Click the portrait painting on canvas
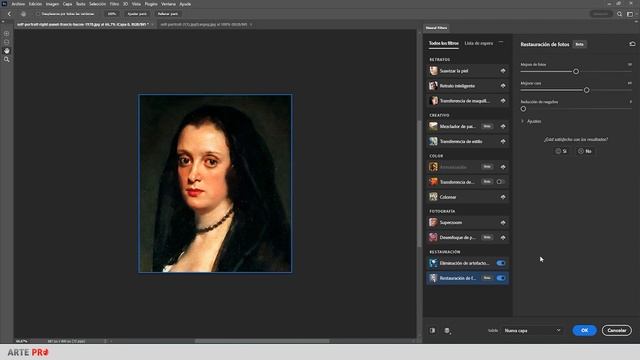640x360 pixels. coord(215,184)
